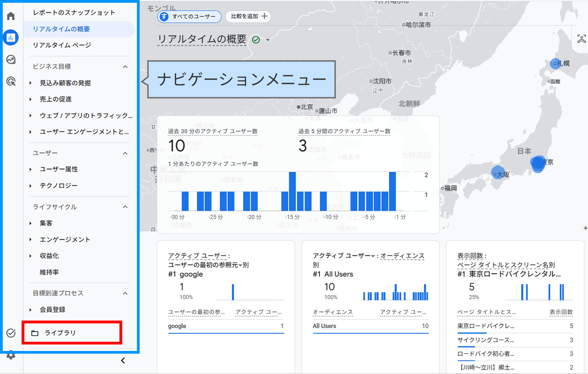Click 【川崎〜立川】郷土... table row
The image size is (588, 374).
click(515, 367)
